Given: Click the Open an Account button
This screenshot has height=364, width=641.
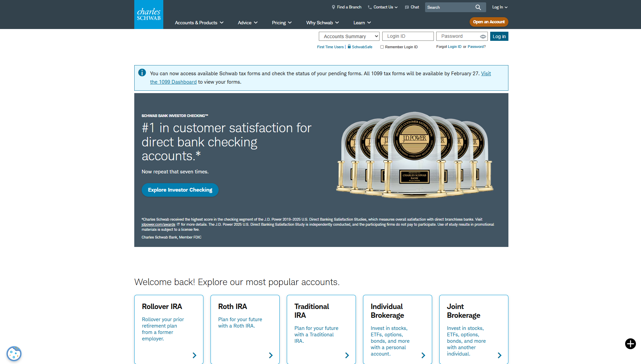Looking at the screenshot, I should tap(489, 22).
